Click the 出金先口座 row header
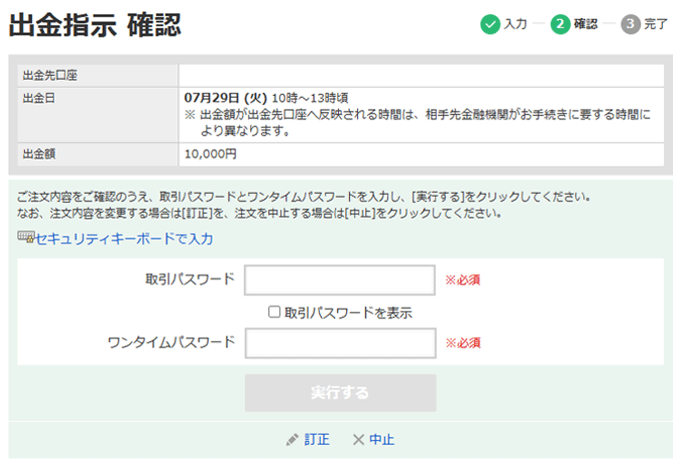 [x=50, y=75]
